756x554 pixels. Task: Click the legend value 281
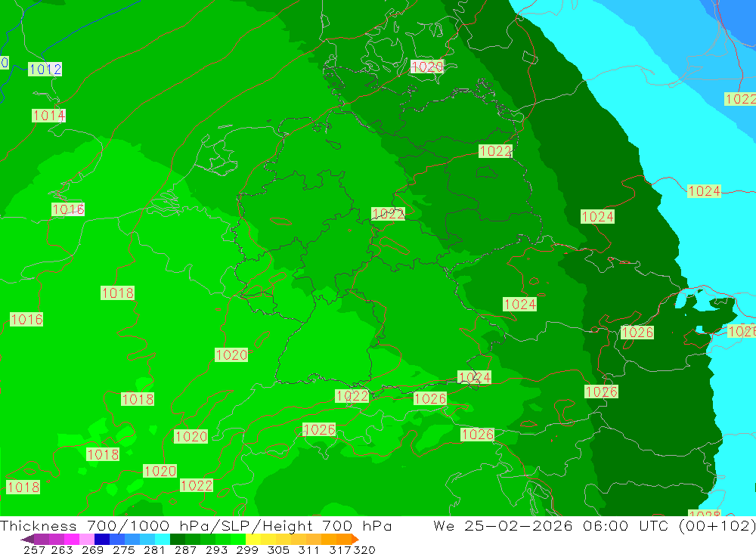(154, 550)
